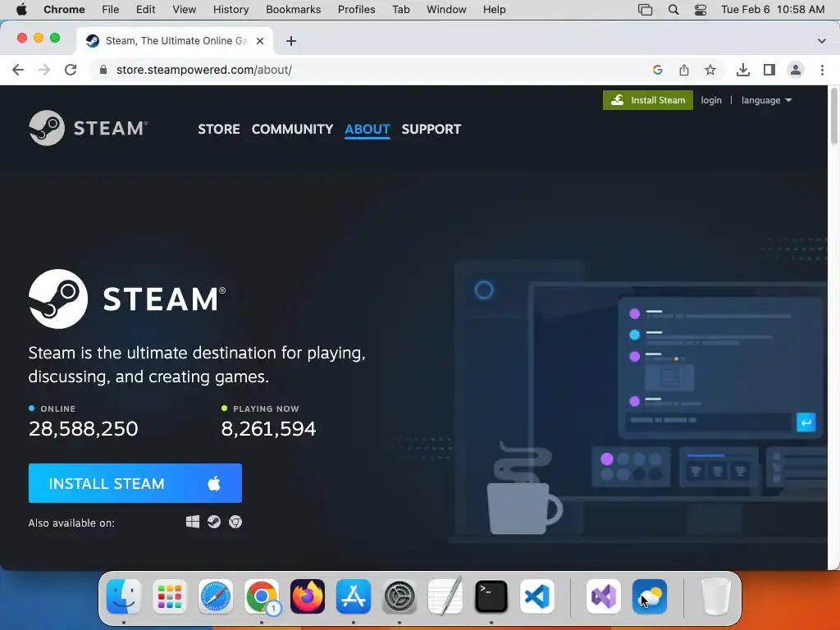Click the Google icon in address bar
Viewport: 840px width, 630px height.
pos(658,70)
